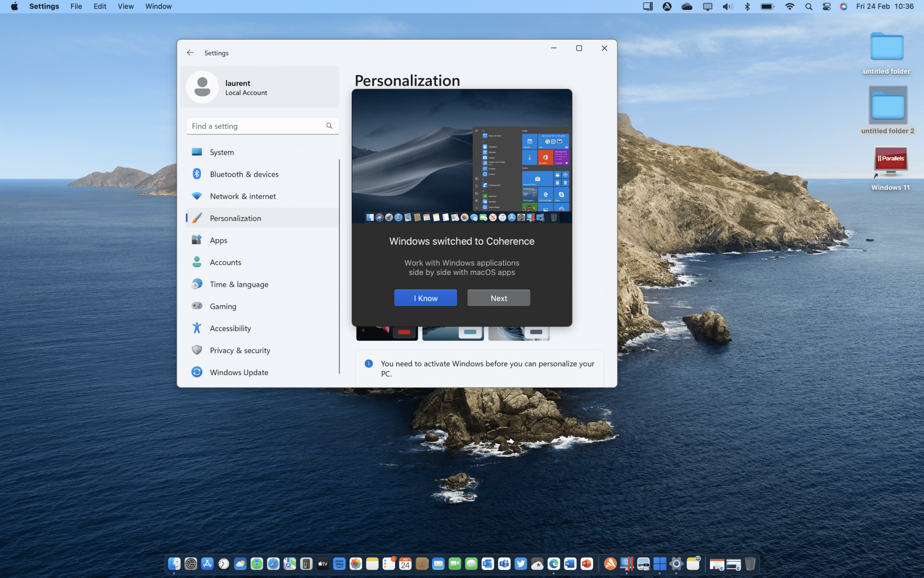Open the Window menu

click(158, 6)
